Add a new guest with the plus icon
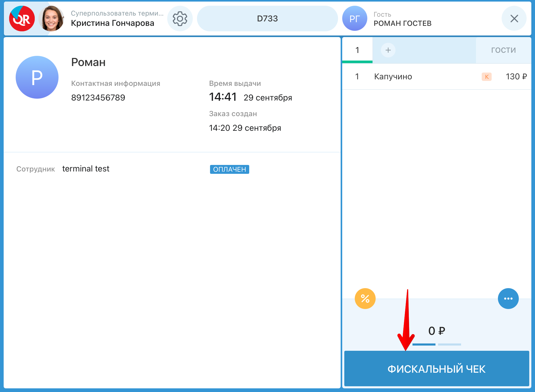This screenshot has width=535, height=392. 388,50
